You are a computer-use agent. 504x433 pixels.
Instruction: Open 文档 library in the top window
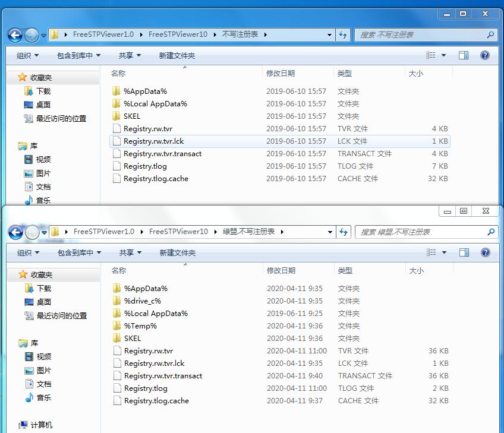(x=37, y=187)
